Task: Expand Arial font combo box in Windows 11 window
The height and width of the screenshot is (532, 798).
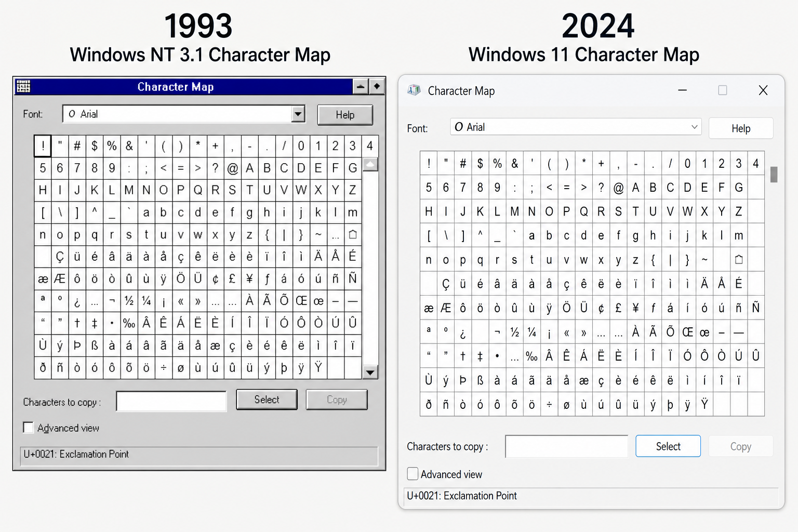Action: (x=695, y=127)
